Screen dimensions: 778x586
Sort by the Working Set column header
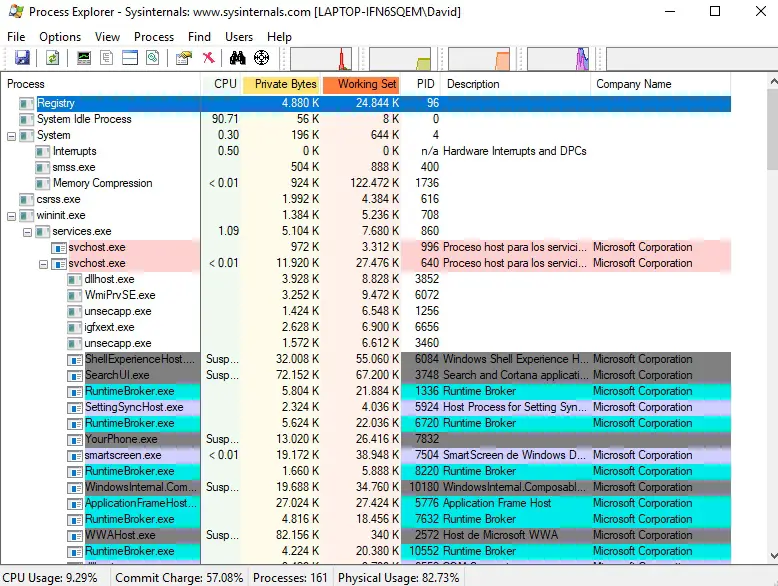coord(366,84)
